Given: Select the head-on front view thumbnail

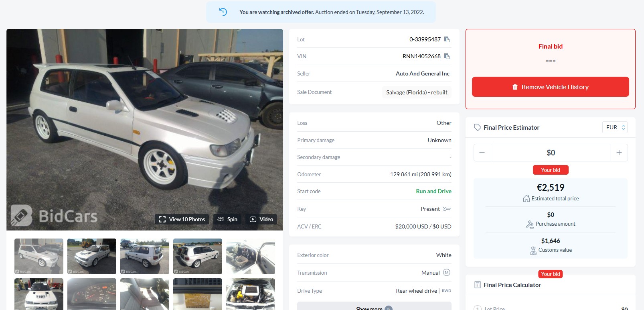Looking at the screenshot, I should [x=39, y=294].
